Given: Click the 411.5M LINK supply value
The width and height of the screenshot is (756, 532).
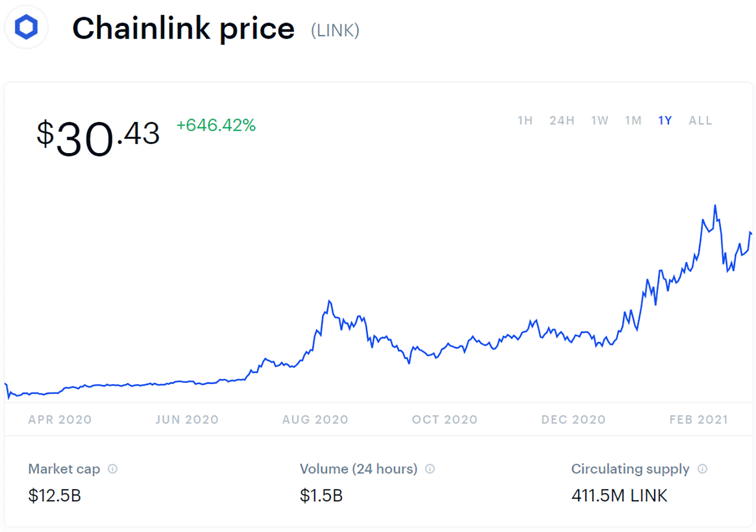Looking at the screenshot, I should click(x=619, y=496).
